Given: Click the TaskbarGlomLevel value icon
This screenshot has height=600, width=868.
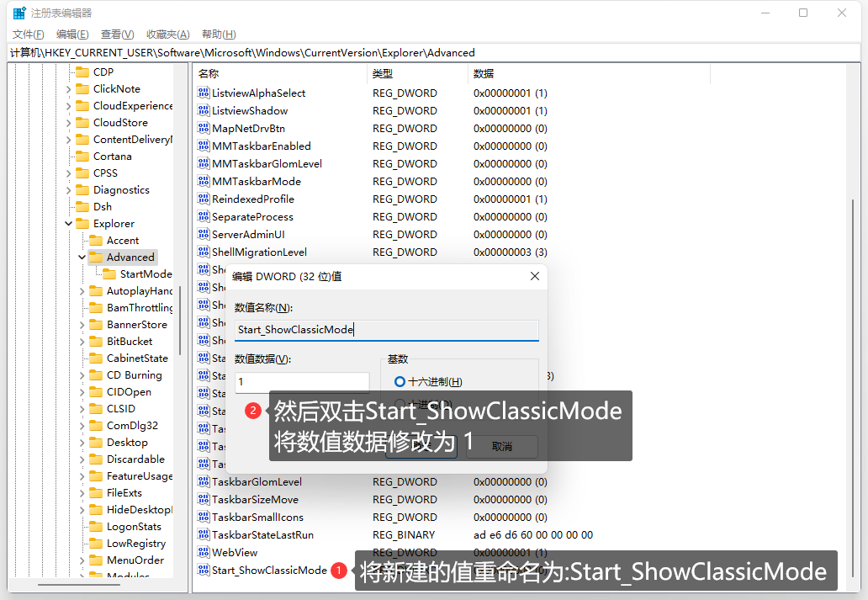Looking at the screenshot, I should 204,481.
